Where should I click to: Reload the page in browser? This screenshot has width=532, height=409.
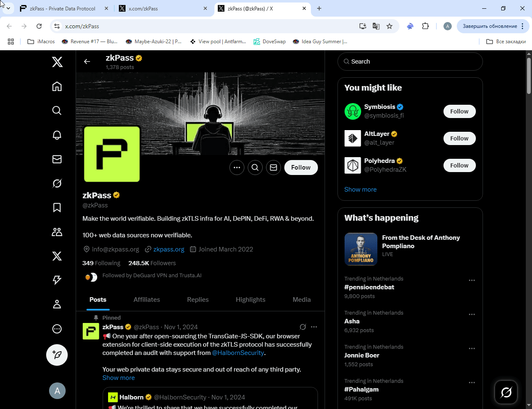(39, 26)
